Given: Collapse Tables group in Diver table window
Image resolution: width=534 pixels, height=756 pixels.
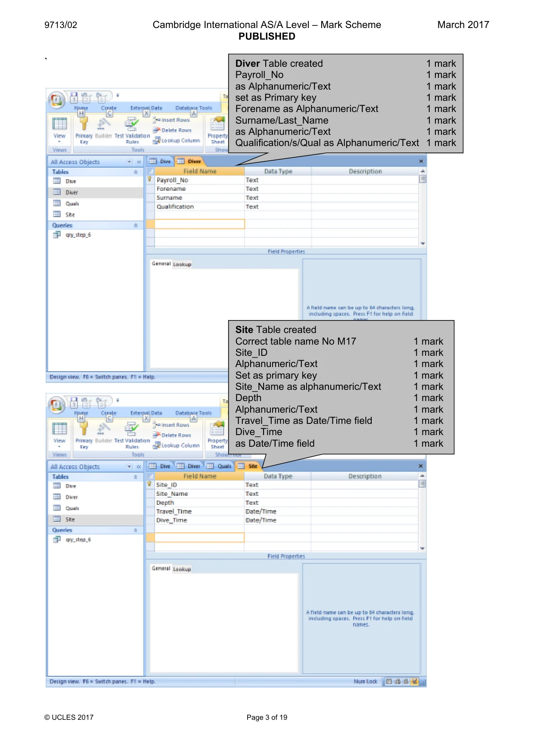Looking at the screenshot, I should tap(136, 172).
